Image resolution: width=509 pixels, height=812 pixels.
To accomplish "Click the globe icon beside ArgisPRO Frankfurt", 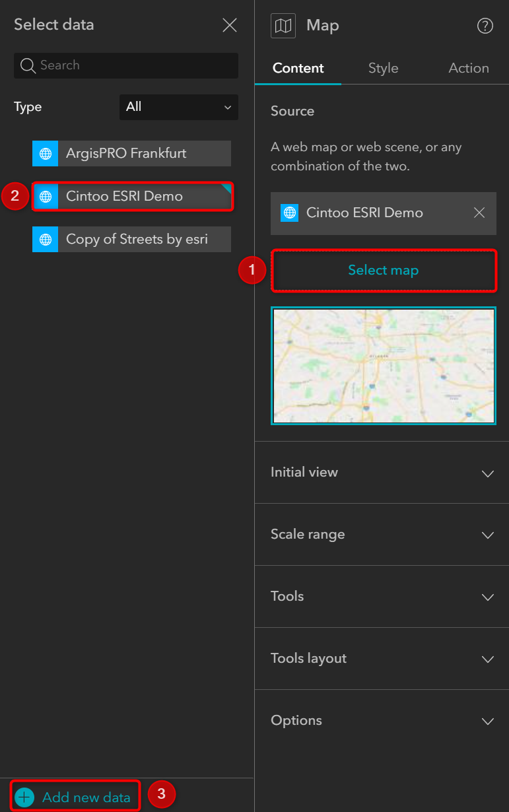I will click(46, 153).
